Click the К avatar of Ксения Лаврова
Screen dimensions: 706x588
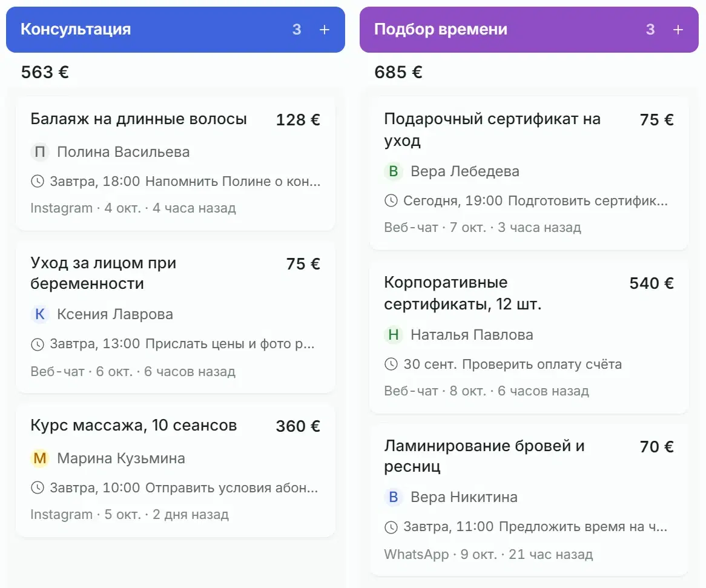point(39,314)
